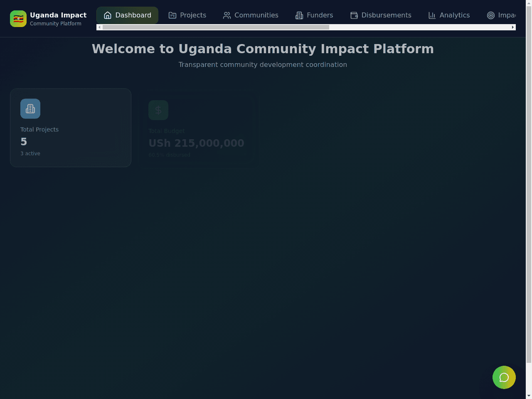
Task: Click the Welcome to Uganda heading
Action: click(x=263, y=49)
